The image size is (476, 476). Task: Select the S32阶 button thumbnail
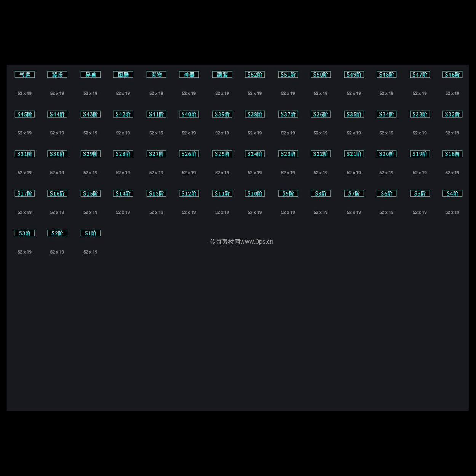click(x=452, y=114)
